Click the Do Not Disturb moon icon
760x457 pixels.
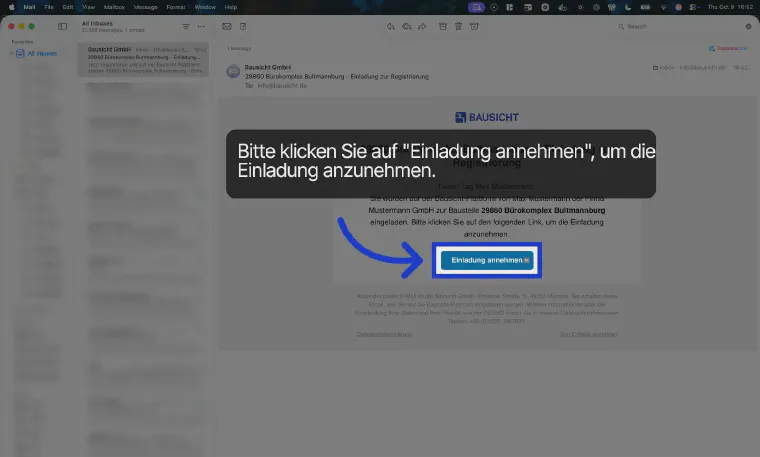click(x=628, y=7)
